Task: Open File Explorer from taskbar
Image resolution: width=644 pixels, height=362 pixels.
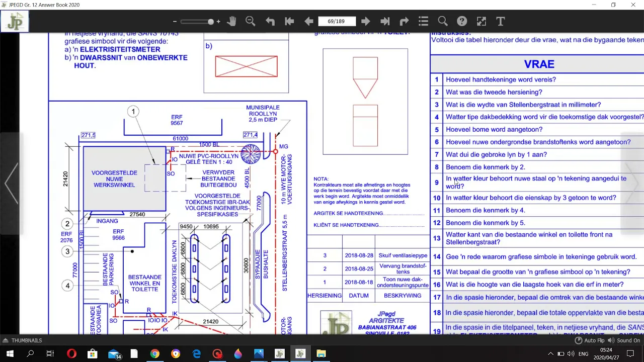Action: [321, 354]
